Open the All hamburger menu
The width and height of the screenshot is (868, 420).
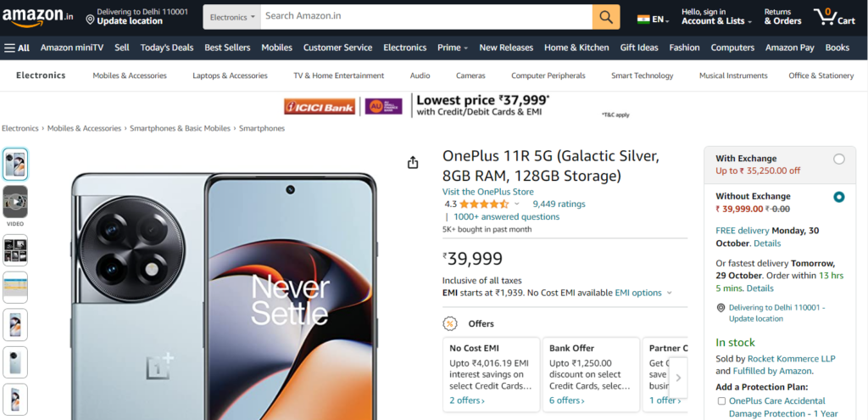coord(17,48)
